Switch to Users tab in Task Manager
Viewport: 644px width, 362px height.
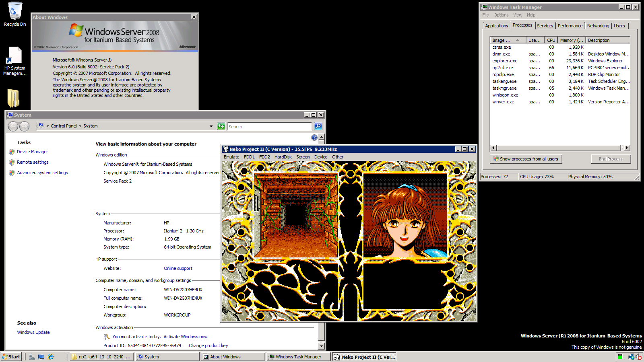619,26
